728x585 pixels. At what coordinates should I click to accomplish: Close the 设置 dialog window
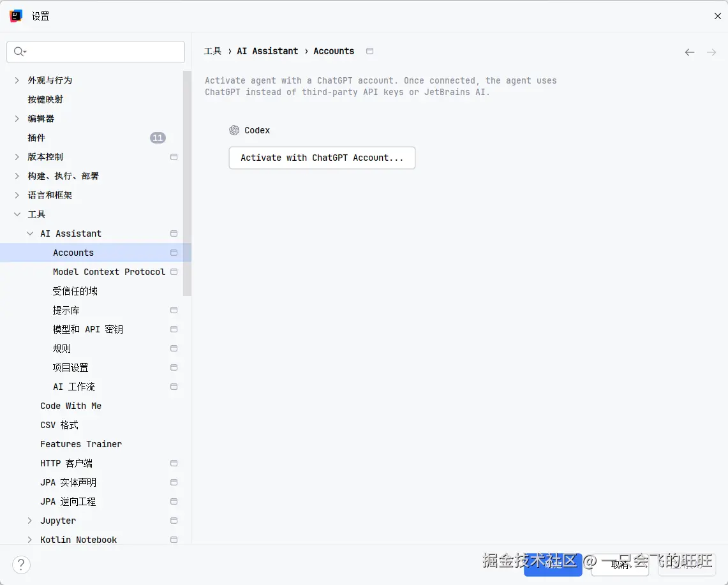(x=717, y=16)
